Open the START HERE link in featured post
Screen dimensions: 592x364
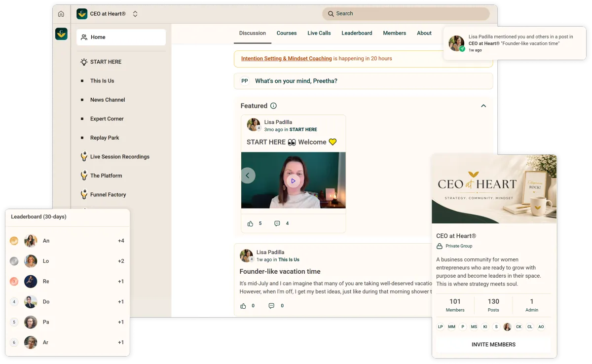coord(303,129)
